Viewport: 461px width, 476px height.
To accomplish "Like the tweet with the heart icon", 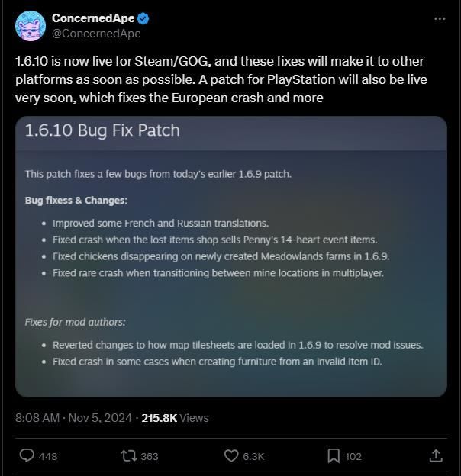I will 231,455.
